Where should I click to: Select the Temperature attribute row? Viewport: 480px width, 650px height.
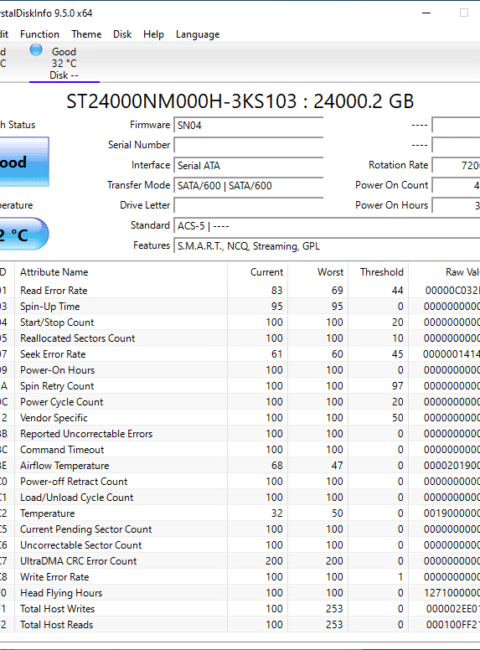click(x=240, y=513)
